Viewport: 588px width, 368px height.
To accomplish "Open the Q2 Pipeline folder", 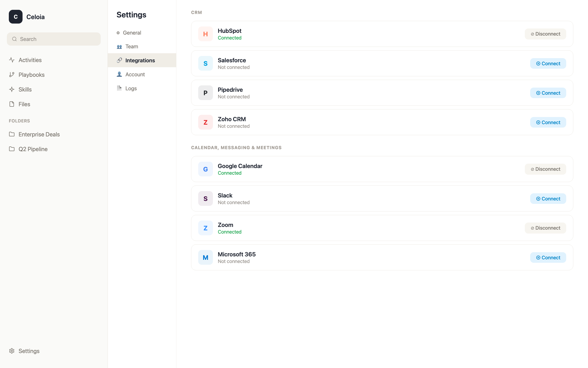I will click(x=33, y=149).
